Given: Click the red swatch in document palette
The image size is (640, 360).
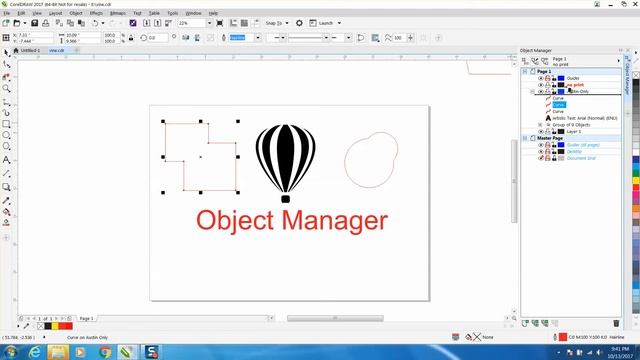Looking at the screenshot, I should [x=69, y=326].
